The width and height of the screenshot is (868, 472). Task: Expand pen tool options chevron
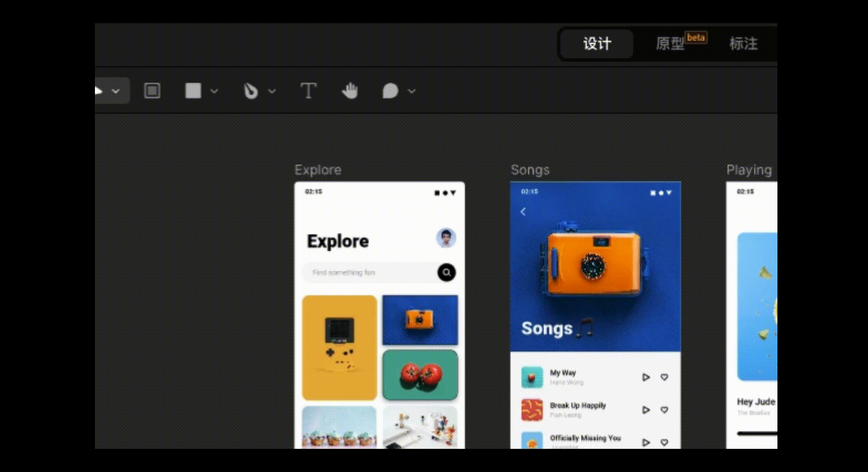272,91
